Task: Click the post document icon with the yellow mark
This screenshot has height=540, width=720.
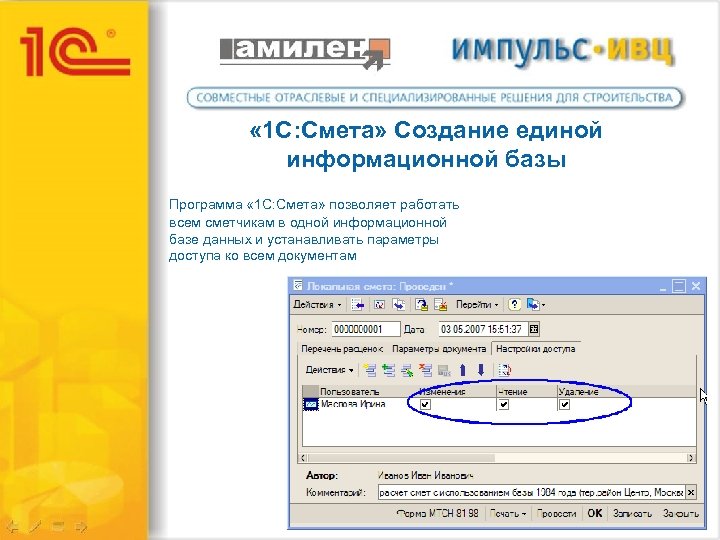Action: (x=422, y=304)
